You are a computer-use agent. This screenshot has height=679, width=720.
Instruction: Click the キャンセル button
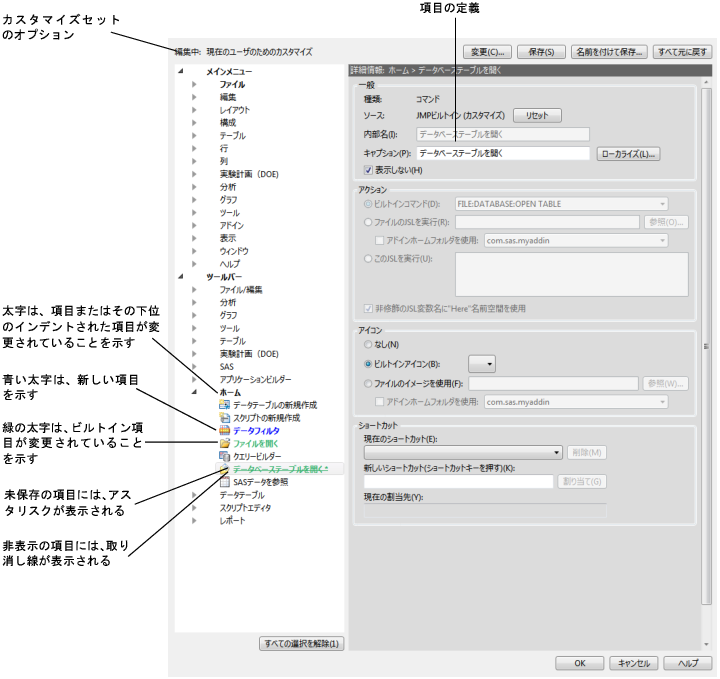pos(634,663)
